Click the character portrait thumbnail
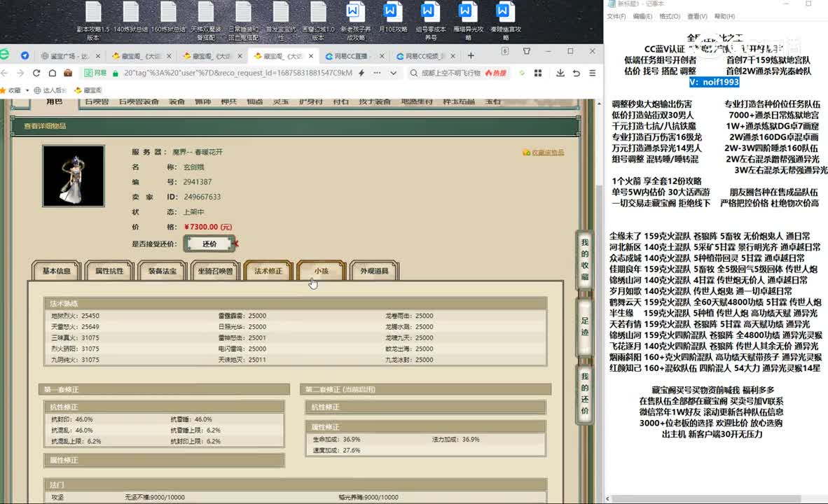The width and height of the screenshot is (828, 504). tap(74, 176)
